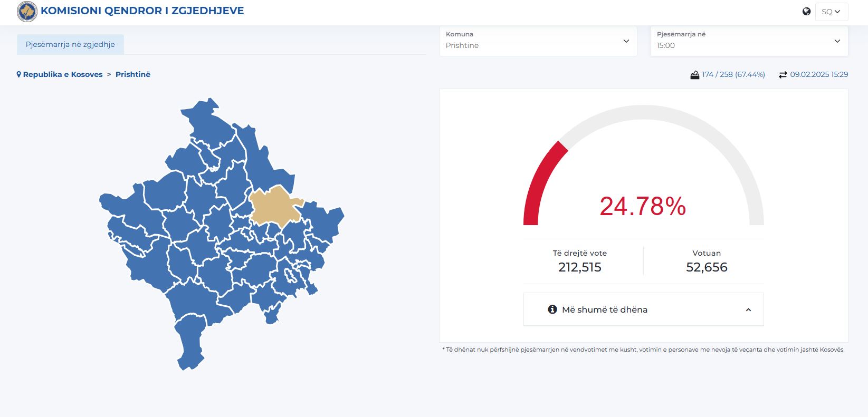The image size is (868, 417).
Task: Click the 09.02.2025 15:29 update timestamp
Action: pyautogui.click(x=819, y=75)
